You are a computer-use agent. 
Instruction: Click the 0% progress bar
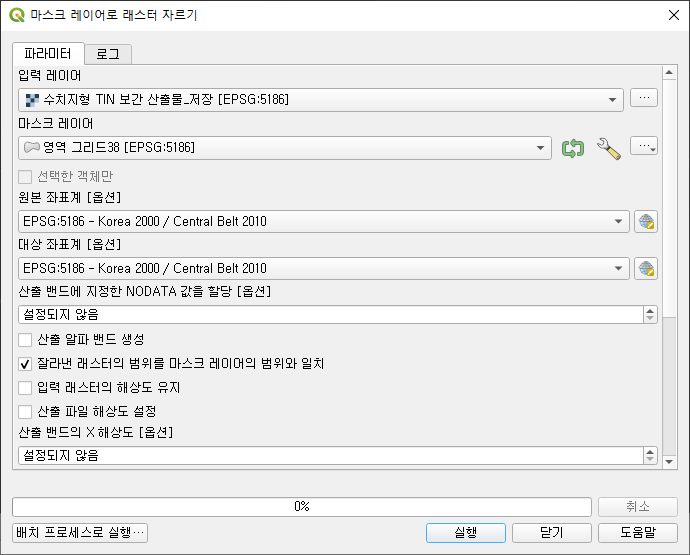(302, 507)
